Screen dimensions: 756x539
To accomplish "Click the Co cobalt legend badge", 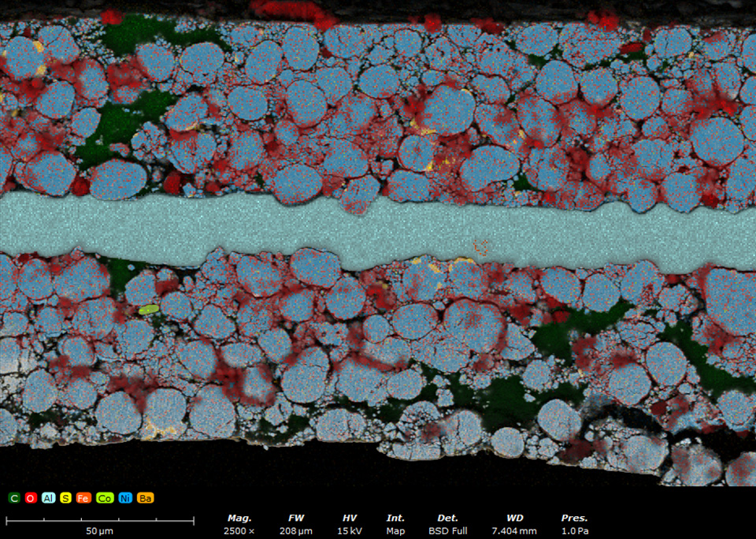I will coord(105,498).
